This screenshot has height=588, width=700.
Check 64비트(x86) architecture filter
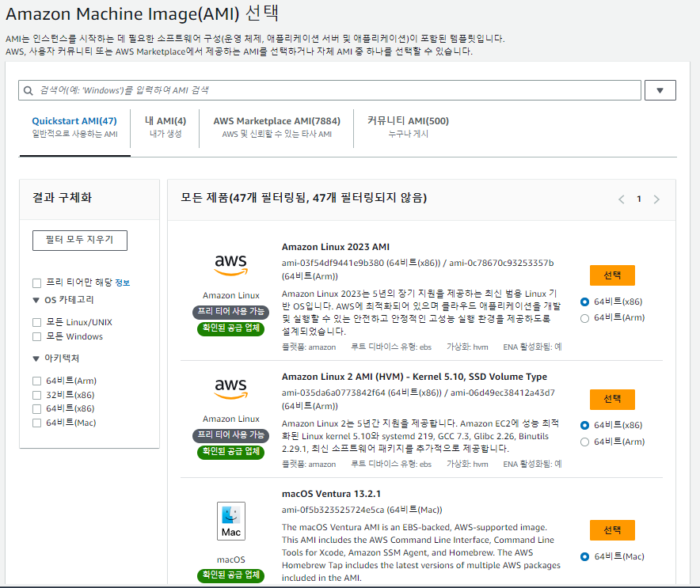(x=37, y=408)
